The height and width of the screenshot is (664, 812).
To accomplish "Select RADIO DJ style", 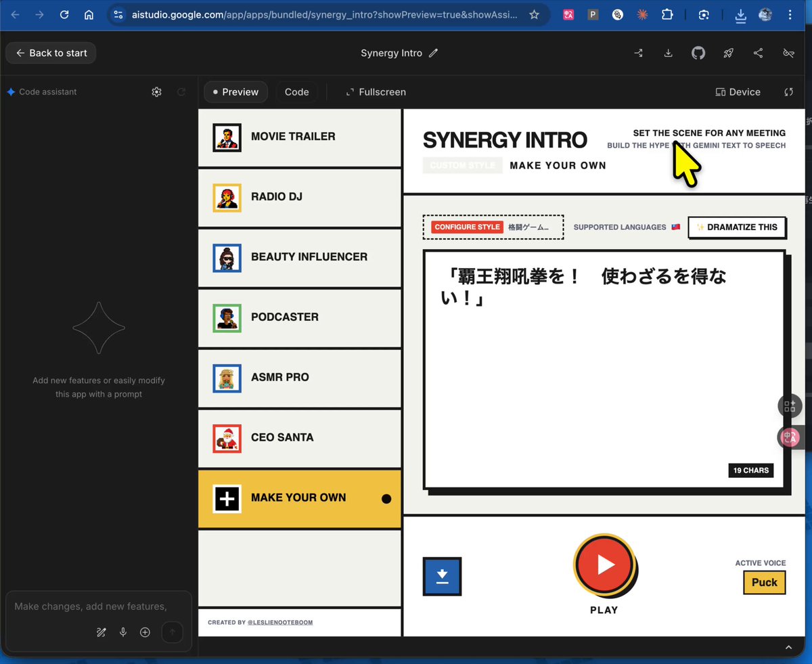I will (x=300, y=198).
